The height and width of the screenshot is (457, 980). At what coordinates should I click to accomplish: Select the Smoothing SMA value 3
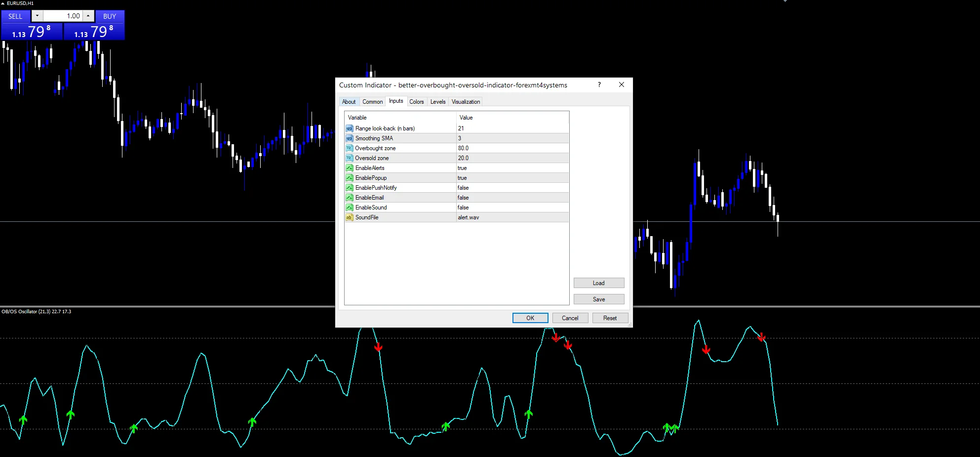tap(512, 138)
